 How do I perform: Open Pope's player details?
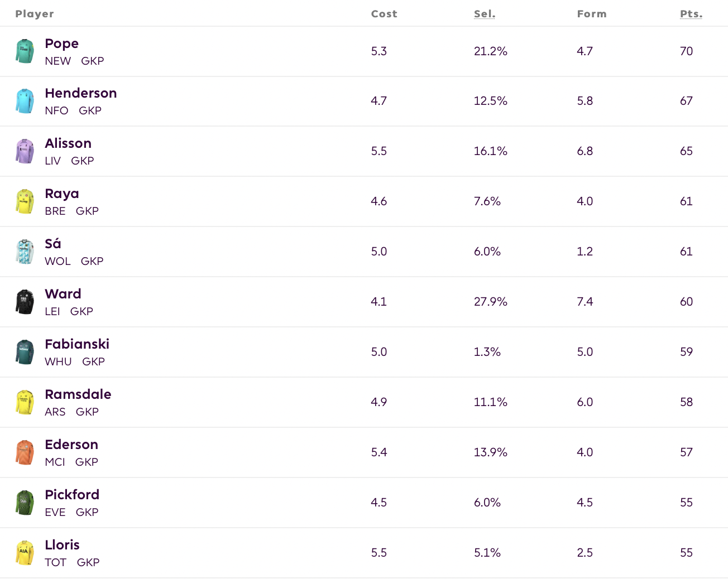pos(61,44)
